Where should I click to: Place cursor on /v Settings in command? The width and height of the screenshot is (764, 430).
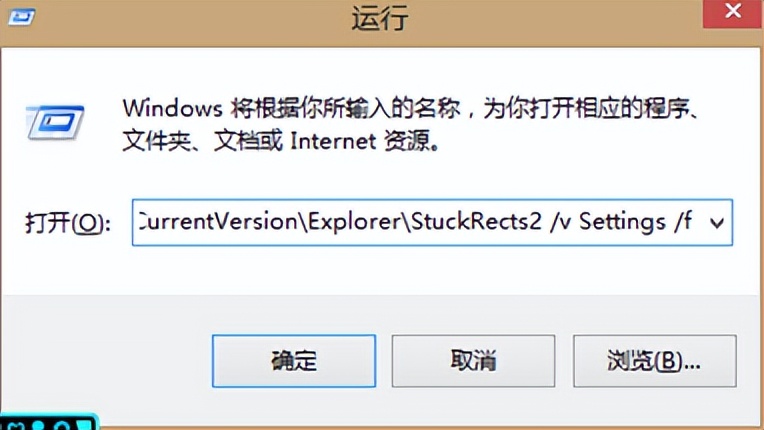point(607,222)
